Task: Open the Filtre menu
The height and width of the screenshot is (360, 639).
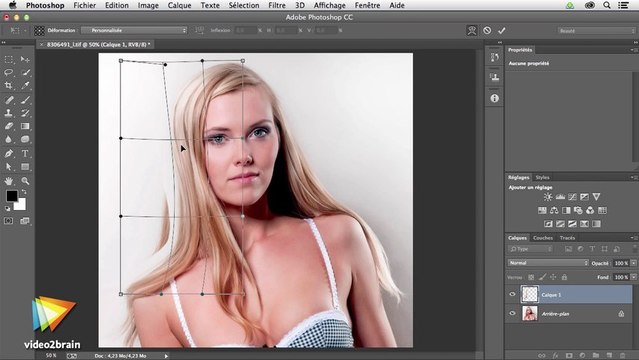Action: [x=277, y=5]
